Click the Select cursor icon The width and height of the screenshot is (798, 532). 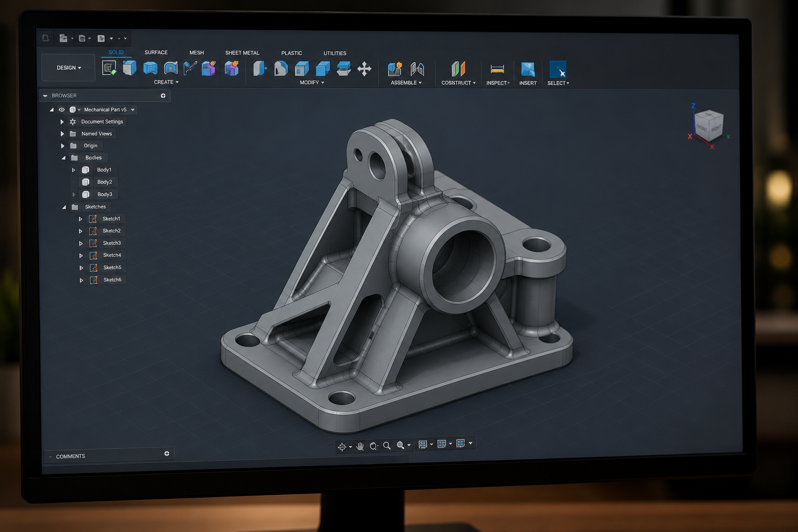coord(558,70)
